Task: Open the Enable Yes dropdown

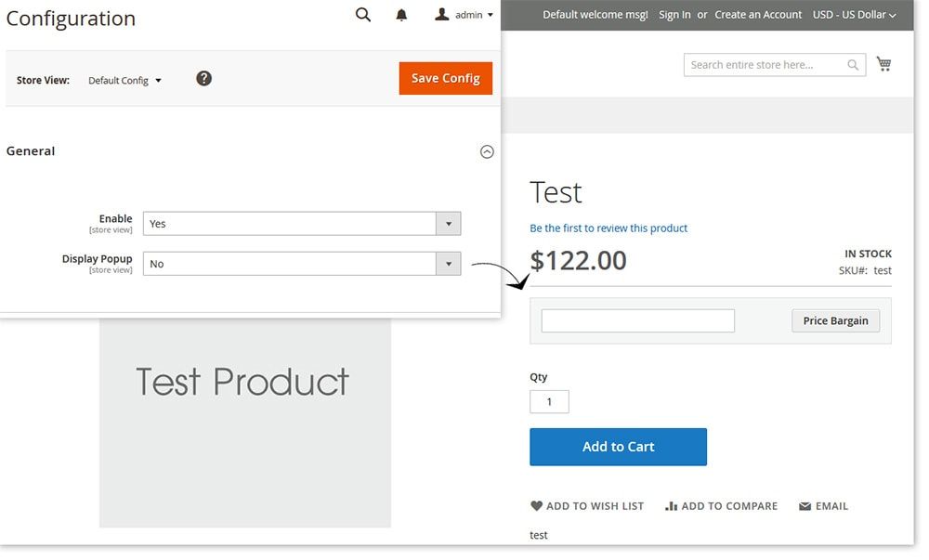Action: point(301,224)
